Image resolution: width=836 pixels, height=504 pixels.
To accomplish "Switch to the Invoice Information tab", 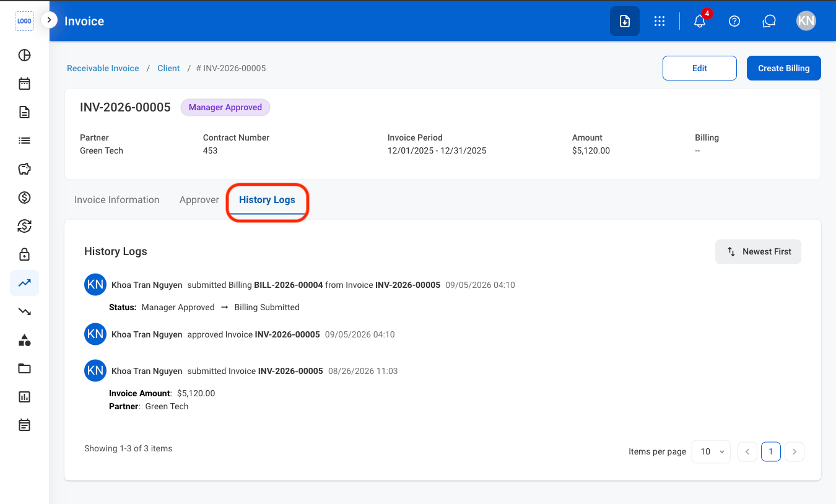I will pyautogui.click(x=117, y=200).
